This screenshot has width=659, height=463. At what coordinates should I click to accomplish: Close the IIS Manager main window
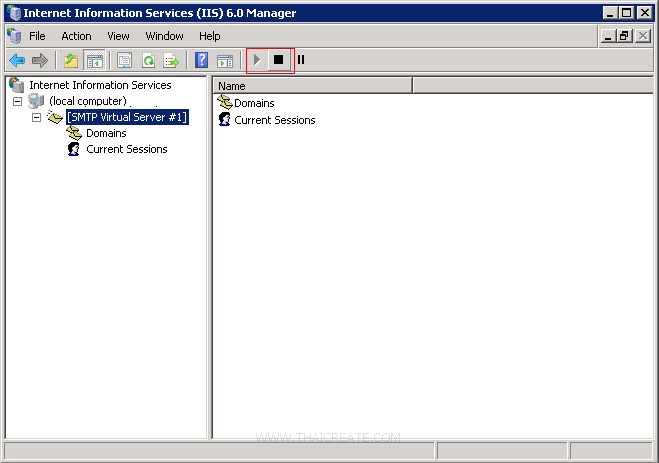tap(644, 13)
